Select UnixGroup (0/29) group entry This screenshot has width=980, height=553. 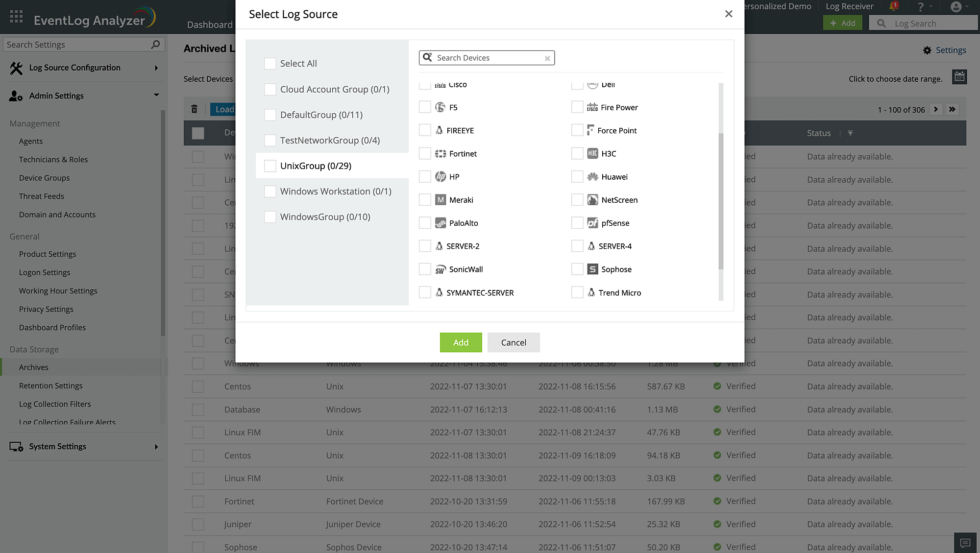(x=316, y=166)
